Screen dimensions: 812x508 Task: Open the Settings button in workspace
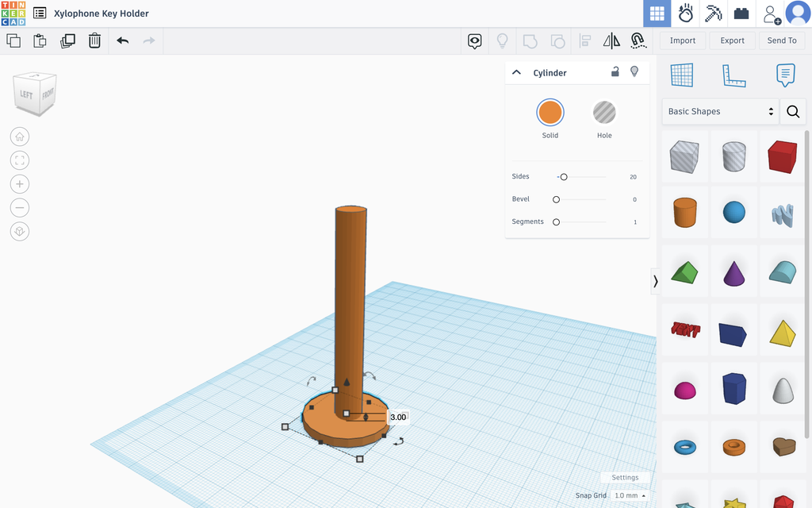pos(625,477)
